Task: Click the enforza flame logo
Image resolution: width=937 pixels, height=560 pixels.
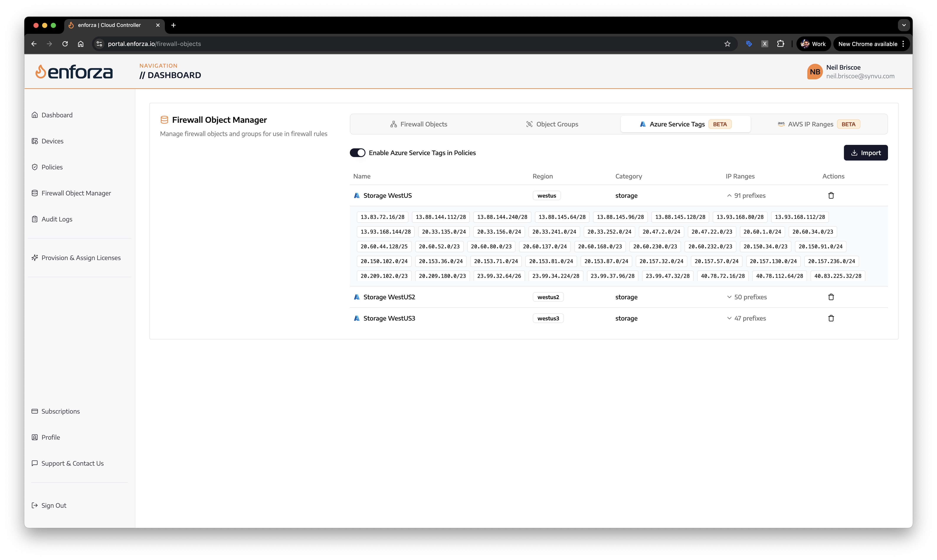Action: pyautogui.click(x=40, y=72)
